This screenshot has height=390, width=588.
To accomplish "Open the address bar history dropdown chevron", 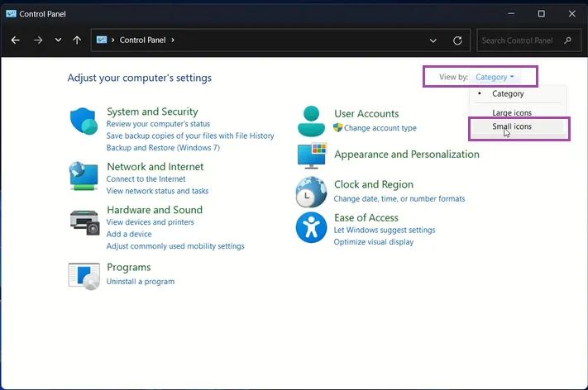I will (433, 40).
